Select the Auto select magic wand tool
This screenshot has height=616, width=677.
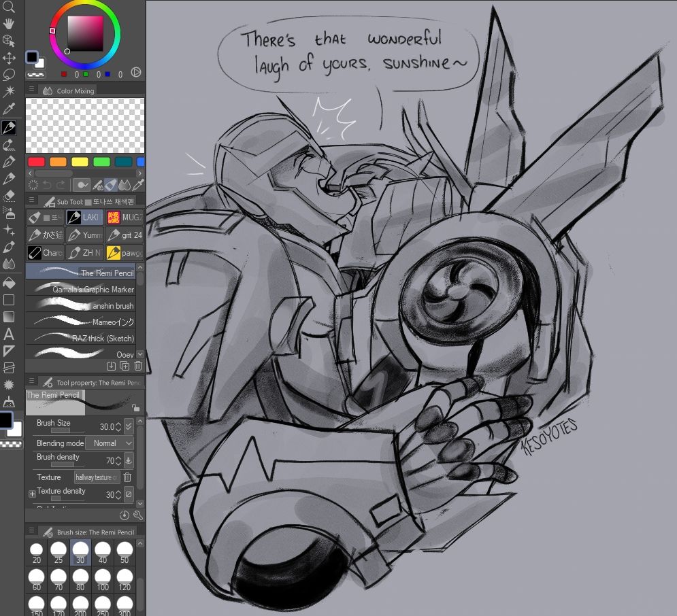(9, 92)
